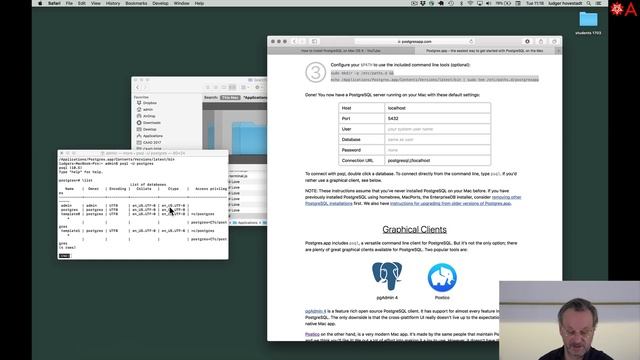Click Finder window forward arrow
Screen dimensions: 640x360
(144, 87)
